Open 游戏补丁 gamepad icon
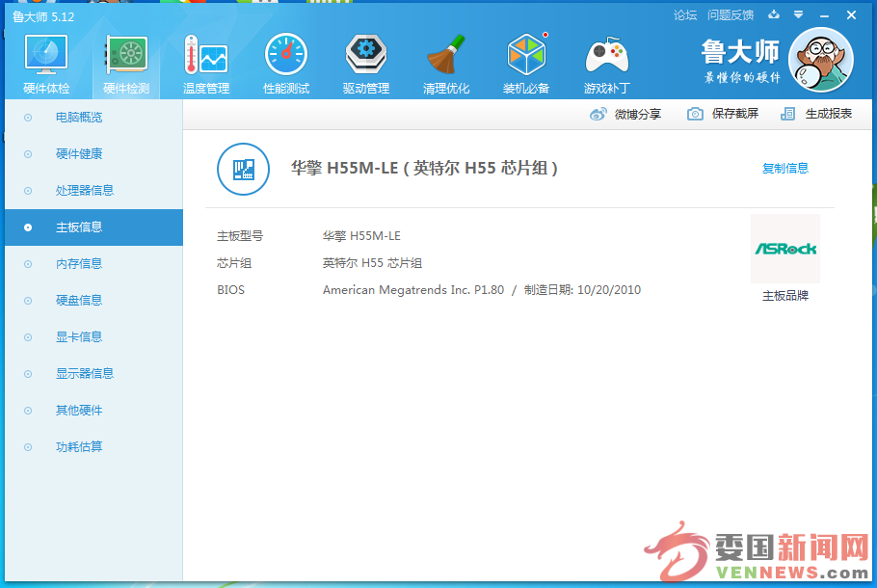Image resolution: width=877 pixels, height=588 pixels. point(607,55)
